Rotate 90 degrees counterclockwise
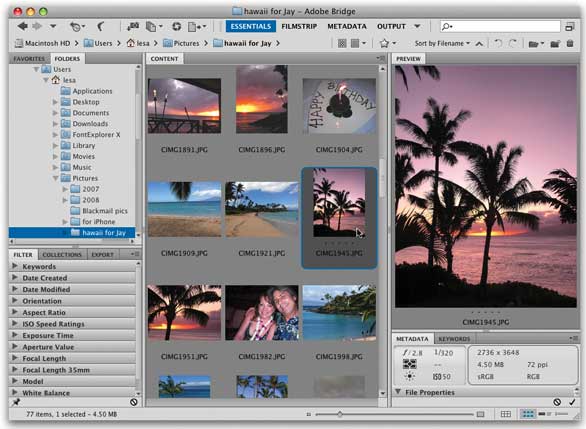The width and height of the screenshot is (586, 429). tap(498, 43)
